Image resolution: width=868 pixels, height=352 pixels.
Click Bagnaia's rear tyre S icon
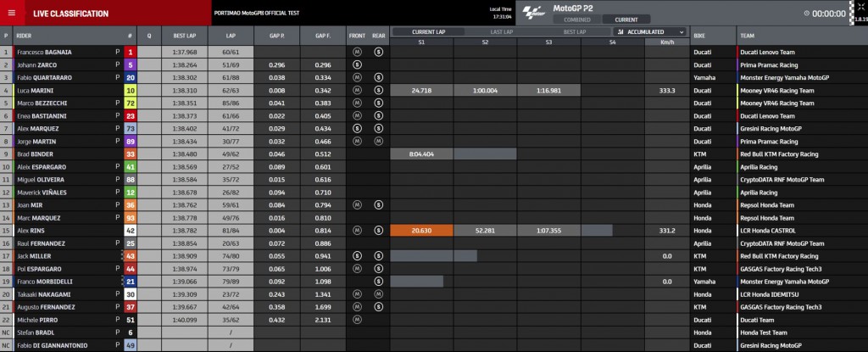coord(379,52)
